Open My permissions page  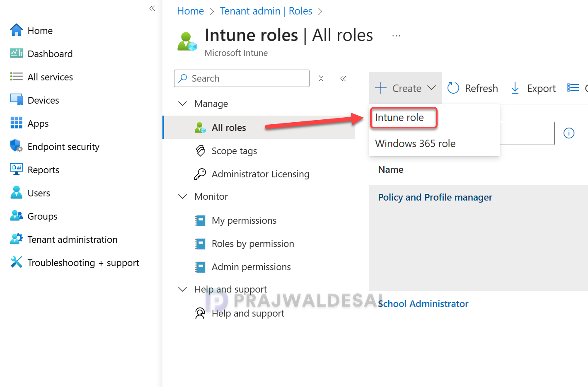tap(244, 220)
